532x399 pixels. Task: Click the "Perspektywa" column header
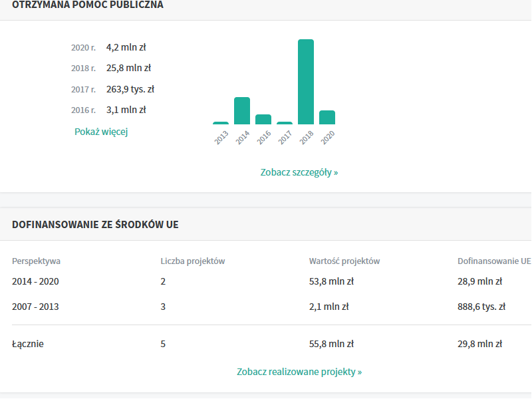pyautogui.click(x=36, y=261)
